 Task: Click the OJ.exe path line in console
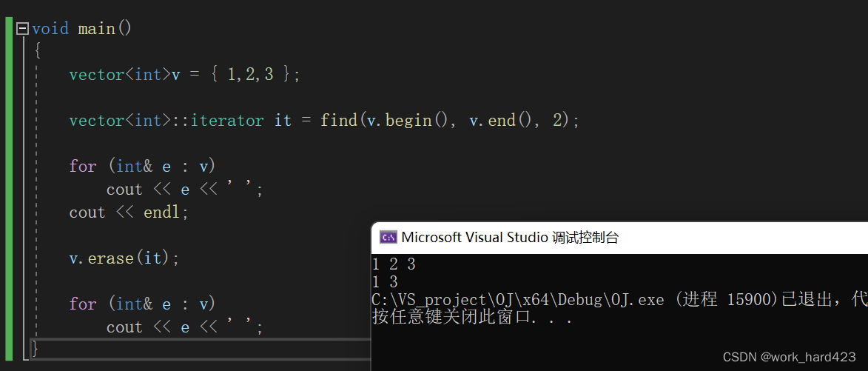point(619,300)
